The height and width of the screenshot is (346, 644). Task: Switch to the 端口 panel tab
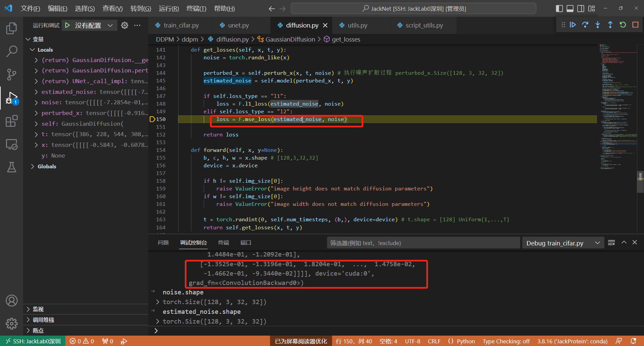click(246, 242)
